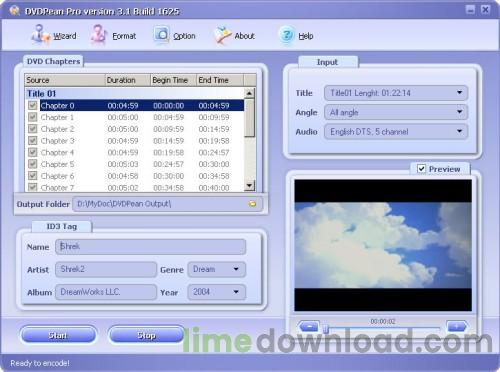Sort by End Time column header
The height and width of the screenshot is (372, 500).
220,80
